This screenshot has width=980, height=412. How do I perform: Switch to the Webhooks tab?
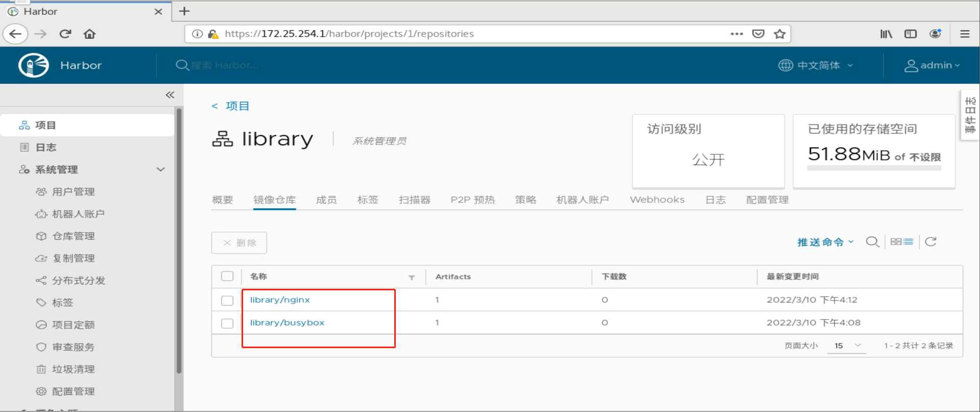pos(657,200)
